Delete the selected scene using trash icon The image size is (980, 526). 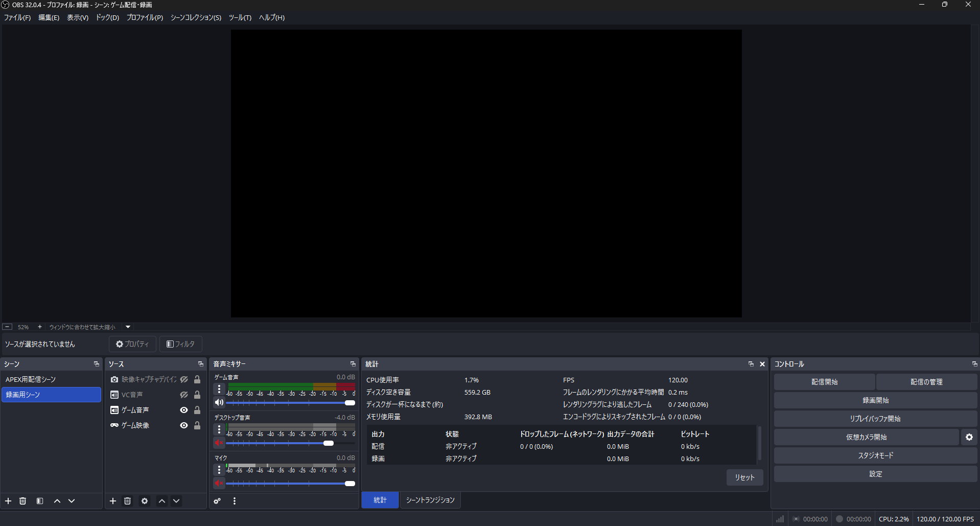(22, 501)
